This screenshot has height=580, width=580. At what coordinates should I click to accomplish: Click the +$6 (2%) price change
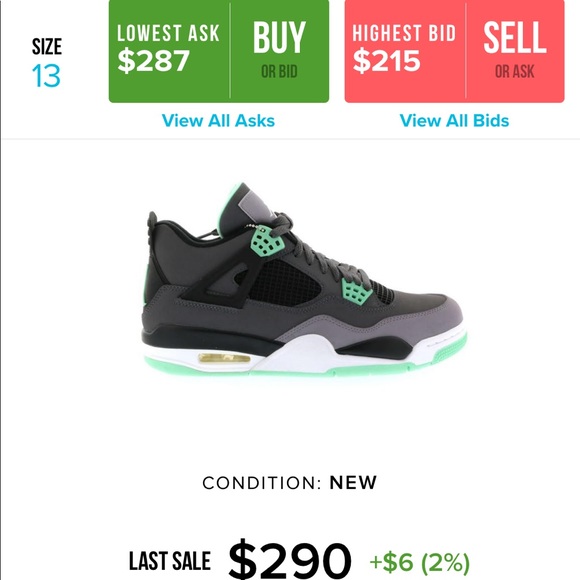point(420,562)
